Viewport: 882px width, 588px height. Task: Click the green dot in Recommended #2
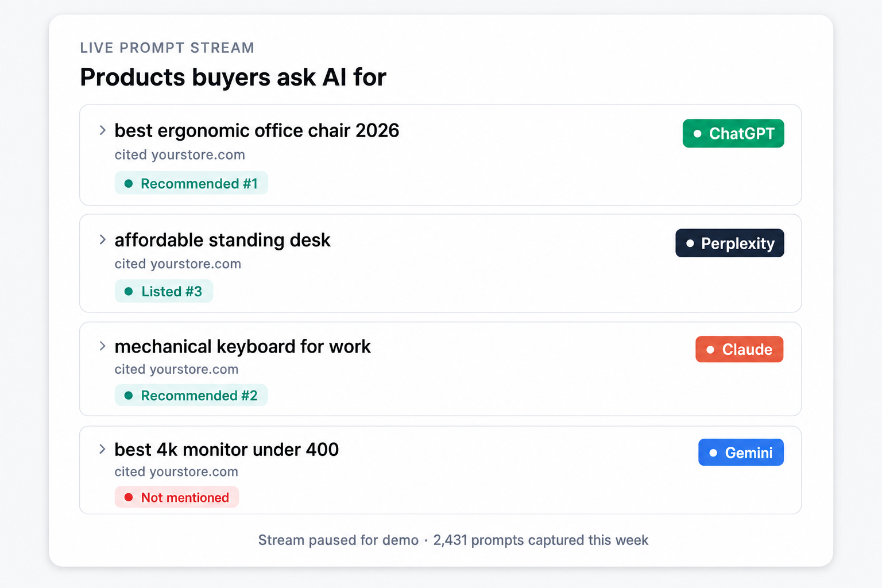[x=129, y=396]
